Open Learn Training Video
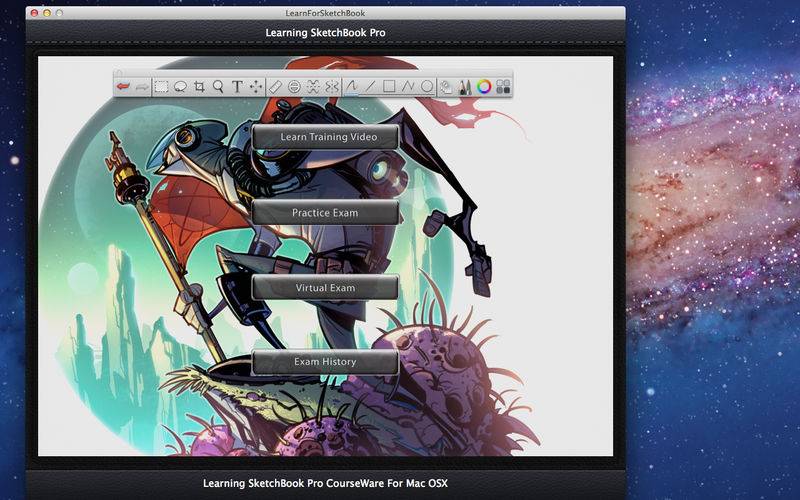The image size is (800, 500). 325,137
